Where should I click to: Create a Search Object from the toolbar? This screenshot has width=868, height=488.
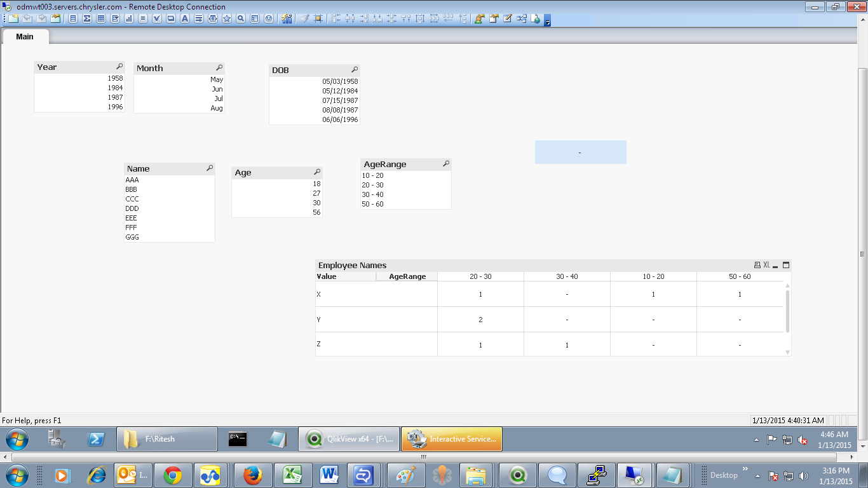click(x=241, y=19)
